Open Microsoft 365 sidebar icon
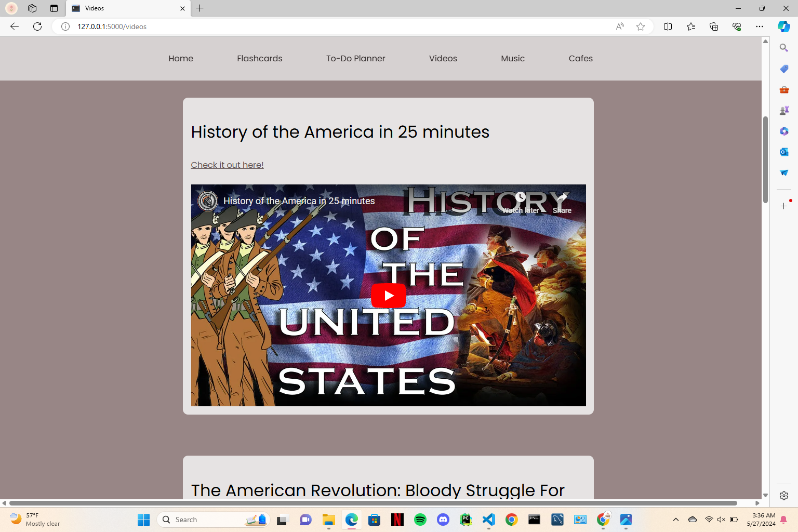 [784, 131]
